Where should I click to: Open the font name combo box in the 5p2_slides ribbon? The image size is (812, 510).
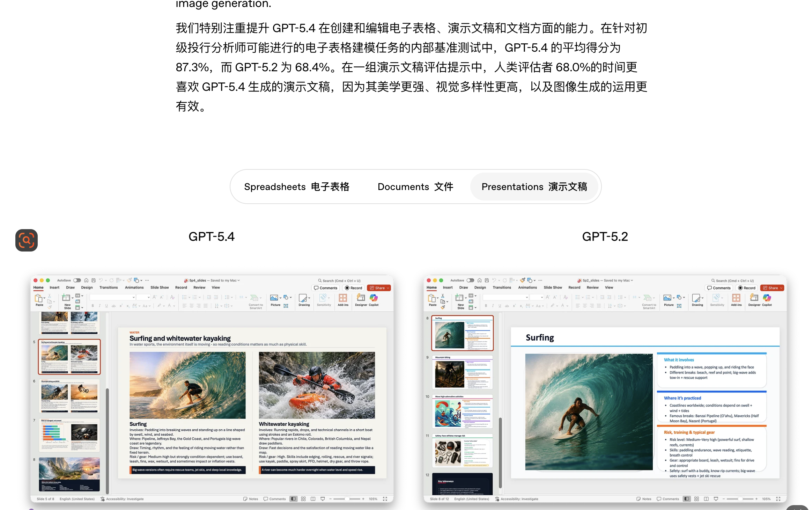point(505,297)
